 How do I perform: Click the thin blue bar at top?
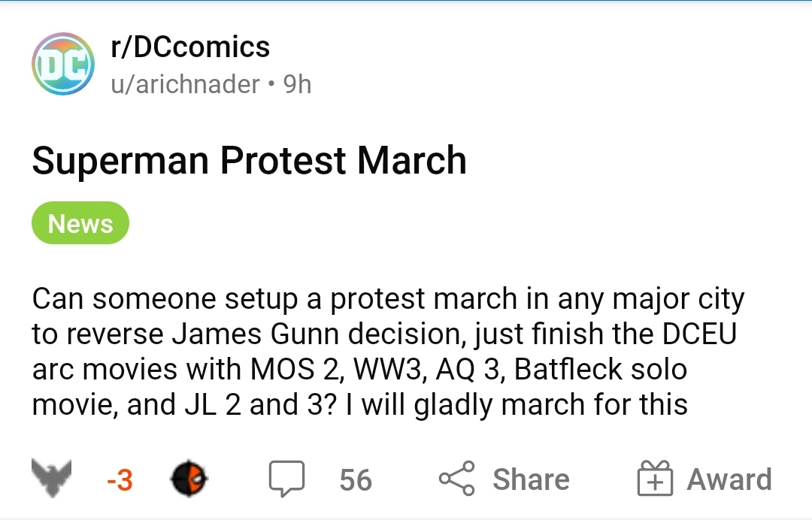406,1
